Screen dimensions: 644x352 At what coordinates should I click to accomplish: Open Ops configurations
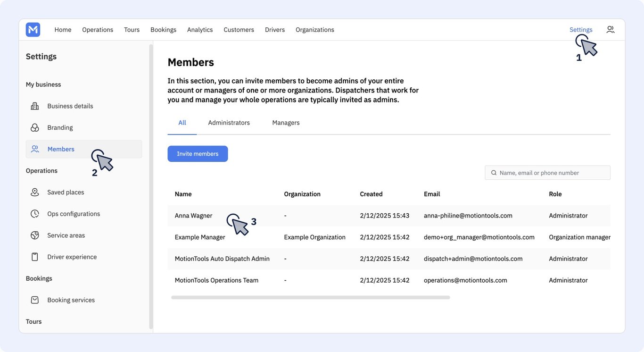point(83,214)
